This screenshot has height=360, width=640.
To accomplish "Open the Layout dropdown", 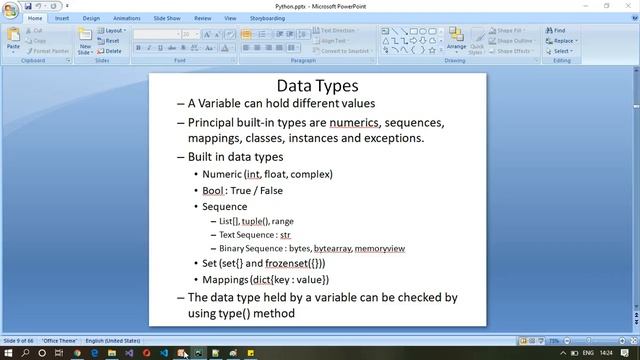I will coord(112,31).
